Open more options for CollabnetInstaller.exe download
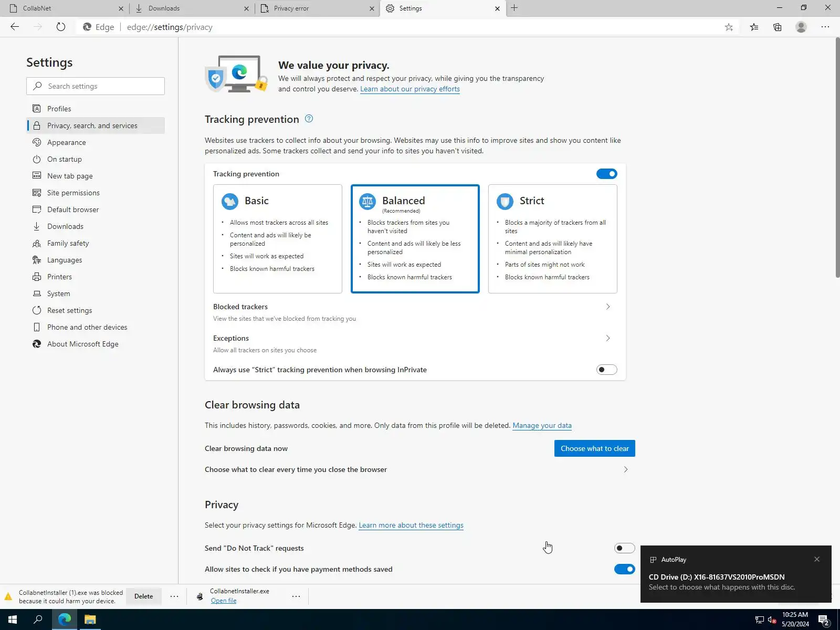 click(296, 596)
